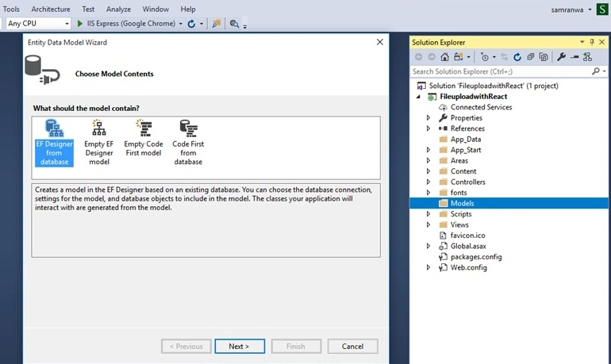The height and width of the screenshot is (364, 611).
Task: Choose Empty EF Designer model icon
Action: [99, 128]
